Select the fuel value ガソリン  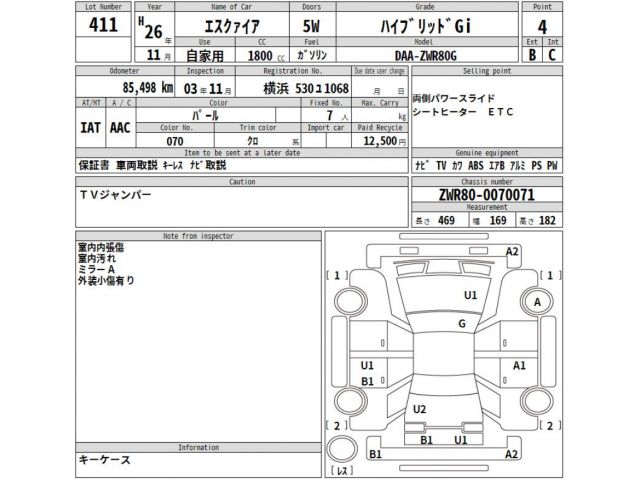coord(312,55)
